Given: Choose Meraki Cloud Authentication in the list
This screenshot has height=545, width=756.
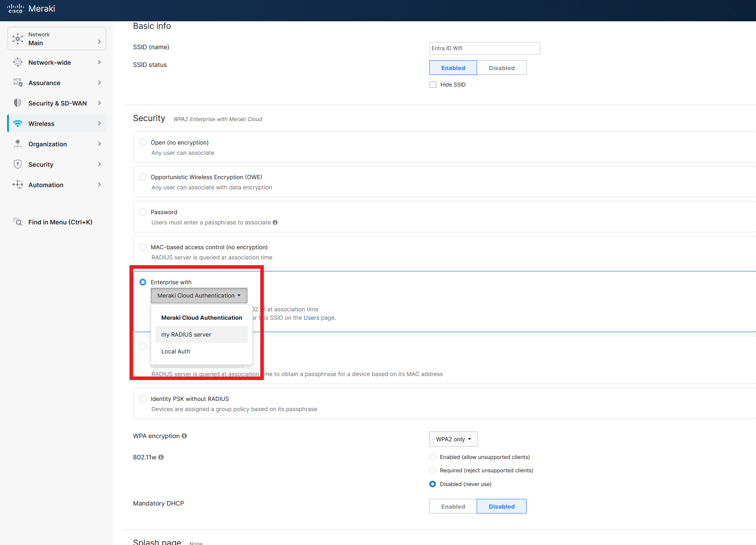Looking at the screenshot, I should (x=202, y=318).
